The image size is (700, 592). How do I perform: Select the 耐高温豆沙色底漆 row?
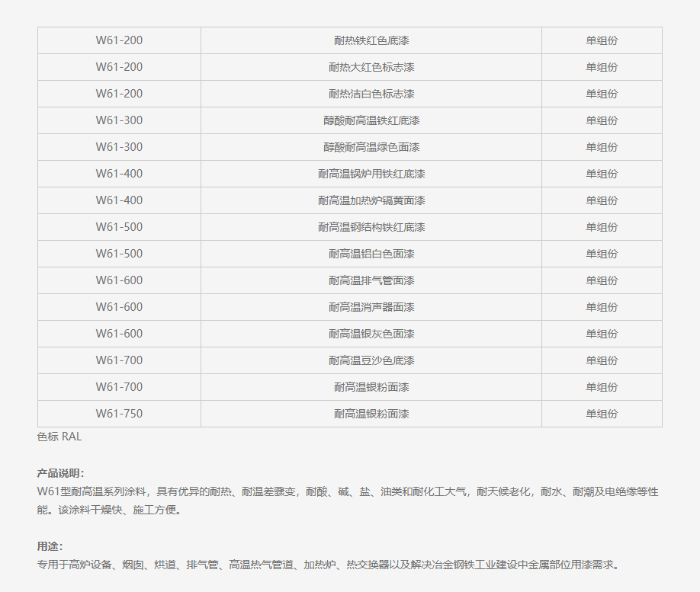[x=370, y=360]
